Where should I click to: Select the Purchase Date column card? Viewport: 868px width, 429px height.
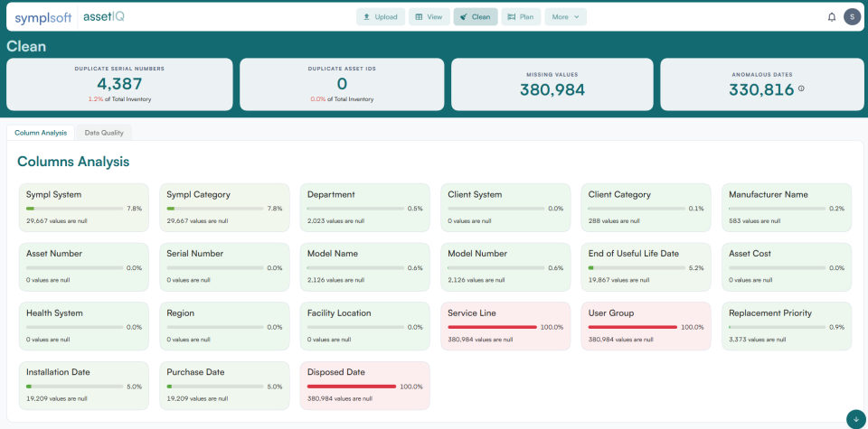tap(224, 386)
